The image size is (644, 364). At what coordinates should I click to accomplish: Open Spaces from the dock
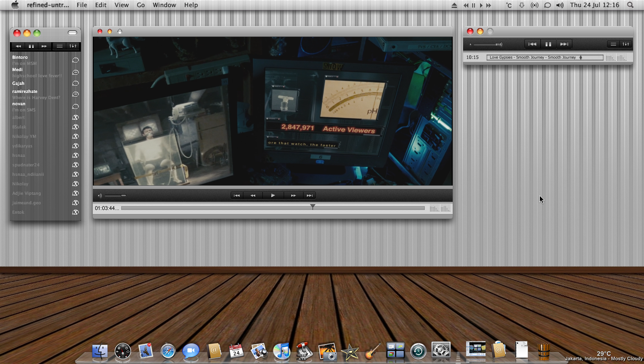pyautogui.click(x=395, y=351)
